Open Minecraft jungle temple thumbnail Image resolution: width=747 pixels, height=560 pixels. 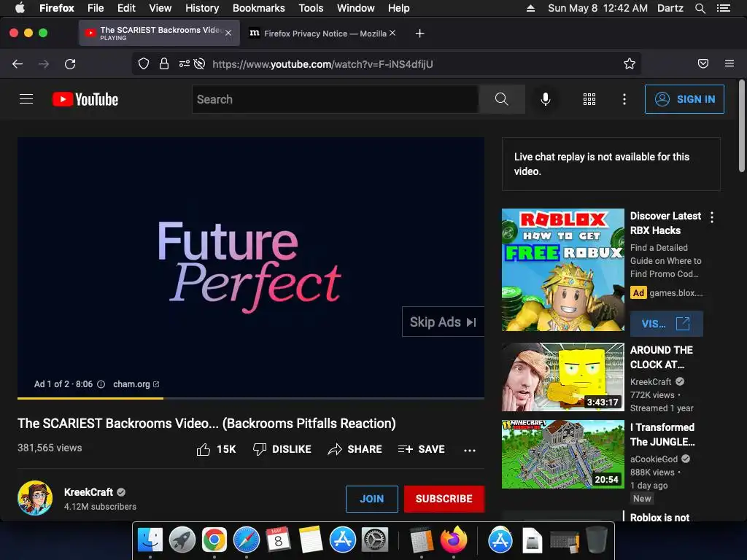point(562,454)
